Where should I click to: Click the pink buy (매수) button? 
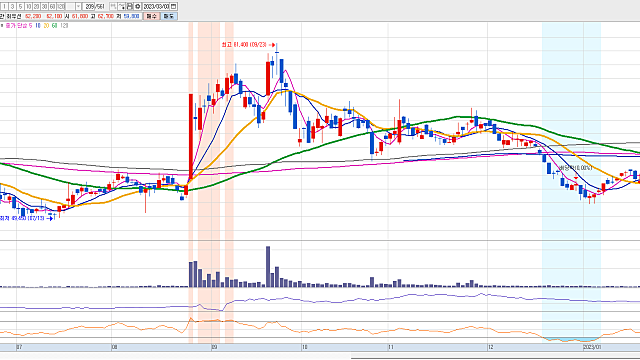click(152, 16)
